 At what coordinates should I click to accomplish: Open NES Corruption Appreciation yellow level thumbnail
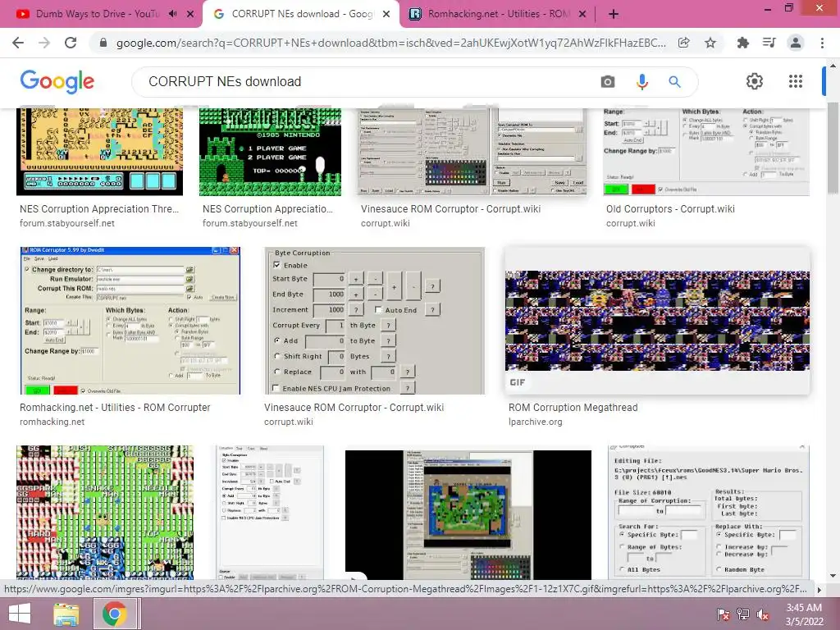[x=99, y=152]
